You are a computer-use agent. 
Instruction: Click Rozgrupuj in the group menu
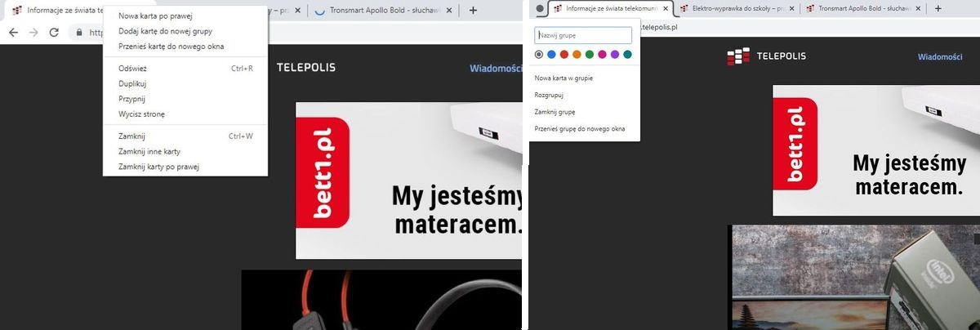[x=549, y=95]
